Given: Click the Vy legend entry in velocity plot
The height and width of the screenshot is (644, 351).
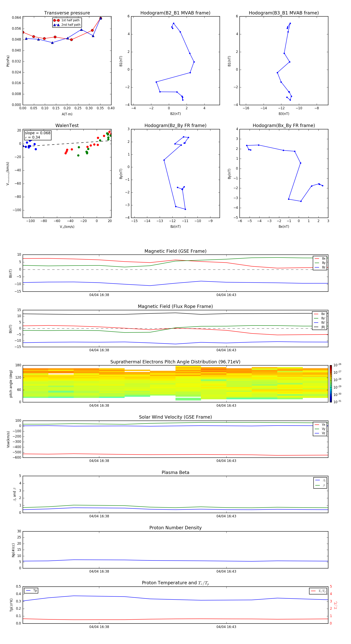Looking at the screenshot, I should point(320,429).
